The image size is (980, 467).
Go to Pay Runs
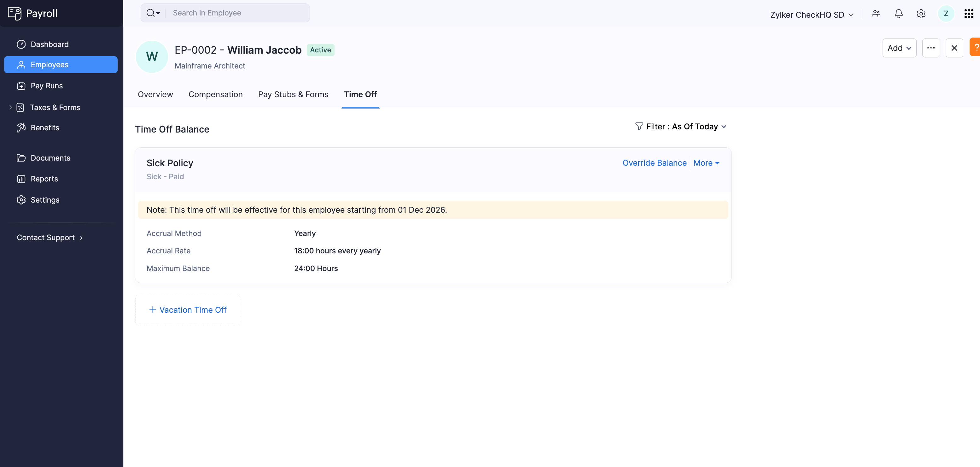click(x=61, y=86)
